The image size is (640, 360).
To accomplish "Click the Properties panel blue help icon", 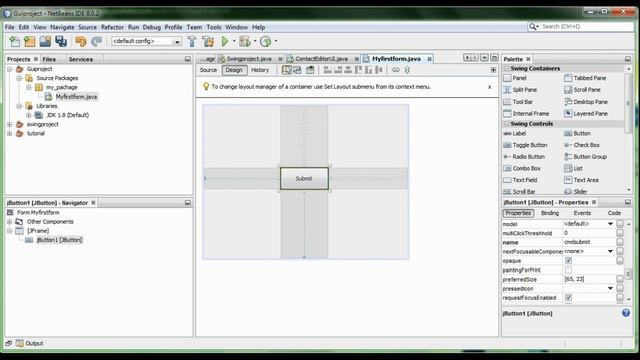I will coord(626,313).
